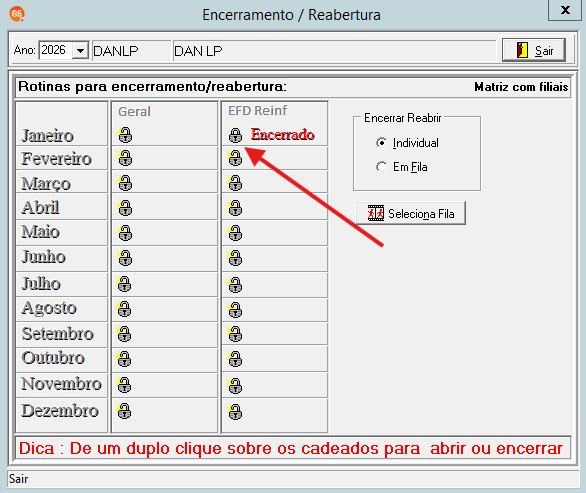Click the EFD Reinf column header
Image resolution: width=586 pixels, height=493 pixels.
[257, 111]
